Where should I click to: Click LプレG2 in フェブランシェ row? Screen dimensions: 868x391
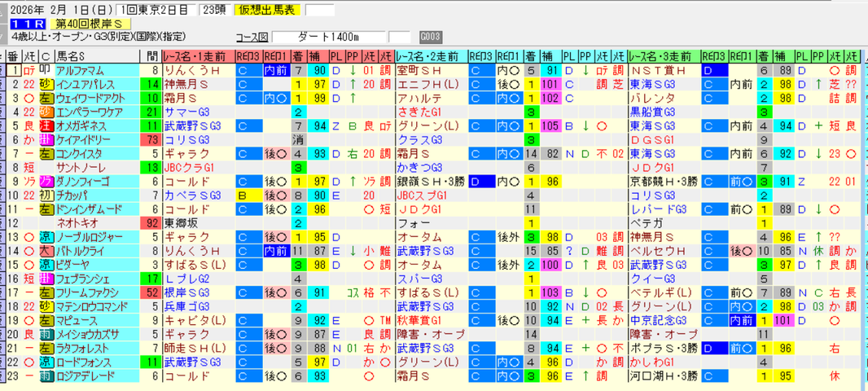pos(186,279)
